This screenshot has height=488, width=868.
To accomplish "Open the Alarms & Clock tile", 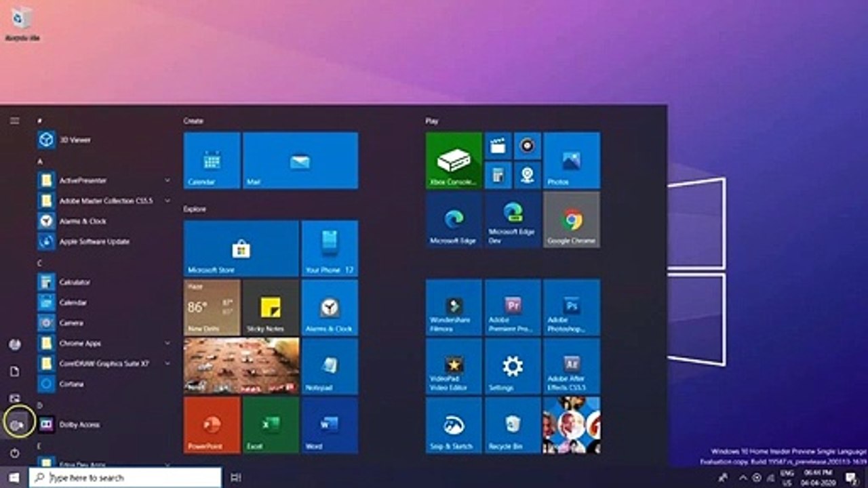I will (x=330, y=307).
